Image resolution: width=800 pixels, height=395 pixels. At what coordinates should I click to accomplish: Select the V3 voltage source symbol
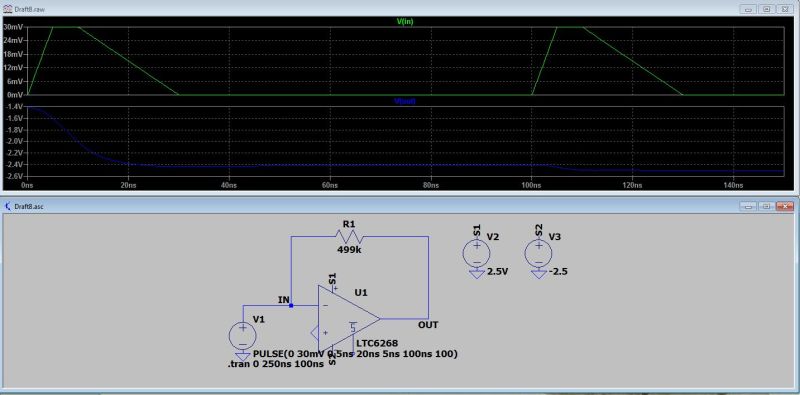pos(538,254)
